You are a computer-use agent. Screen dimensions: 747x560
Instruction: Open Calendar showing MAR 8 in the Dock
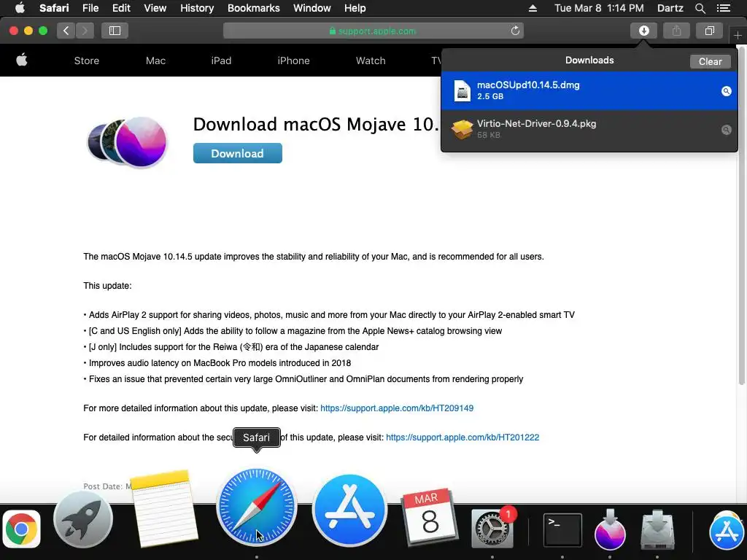coord(429,518)
